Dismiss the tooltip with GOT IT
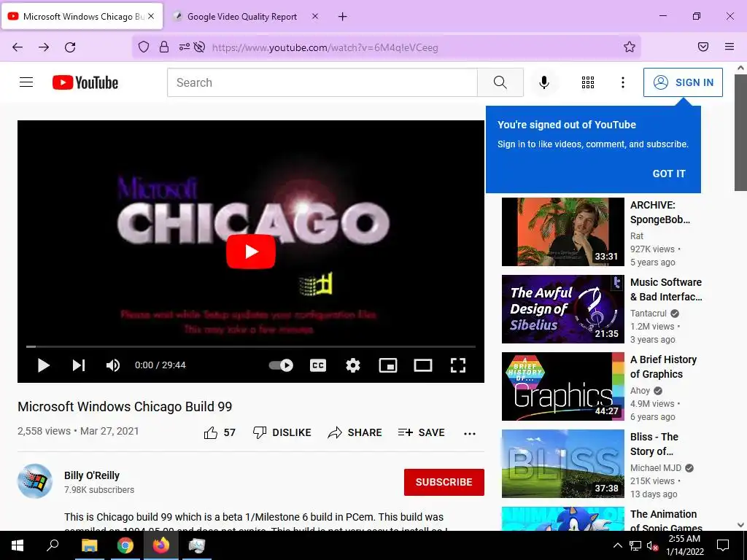The width and height of the screenshot is (747, 560). (x=669, y=174)
